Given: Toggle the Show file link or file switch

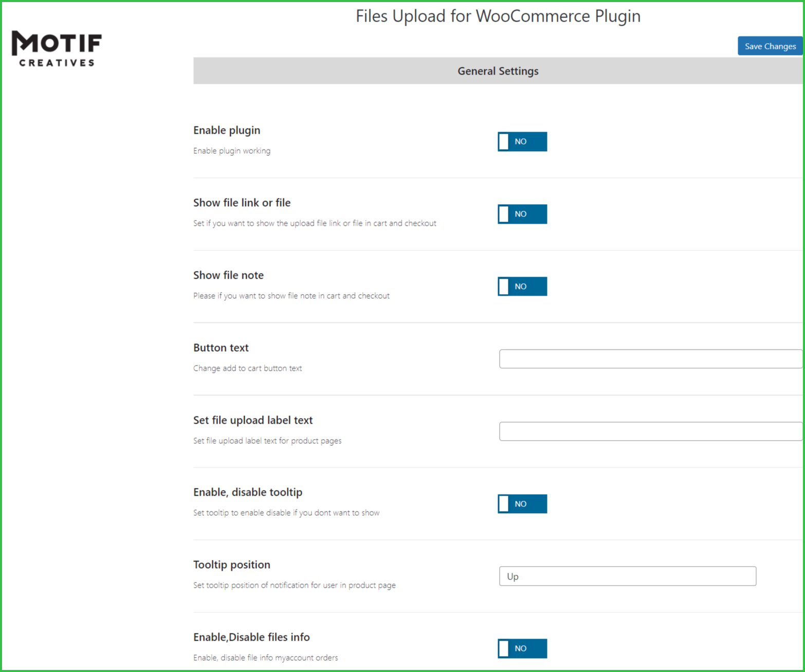Looking at the screenshot, I should coord(522,214).
